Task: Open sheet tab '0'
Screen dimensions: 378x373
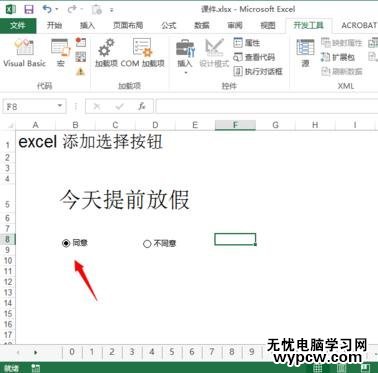Action: pos(72,352)
